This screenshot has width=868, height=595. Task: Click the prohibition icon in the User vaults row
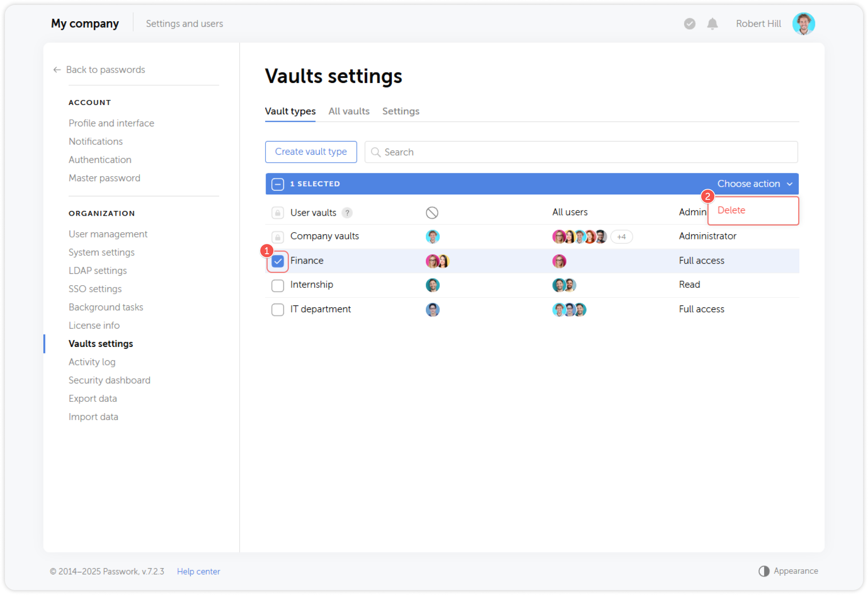coord(432,212)
